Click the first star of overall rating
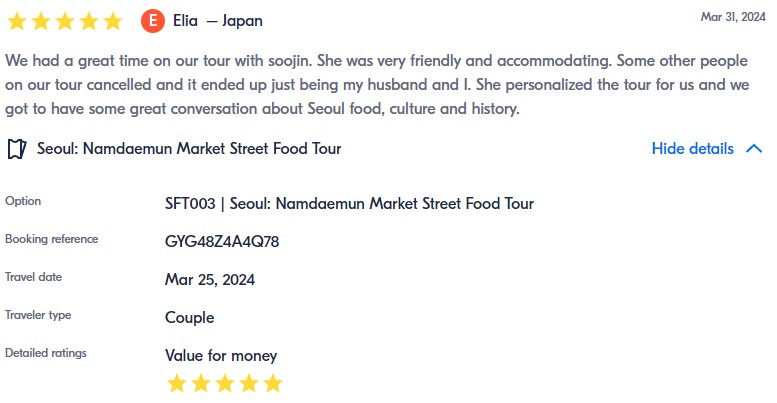 [x=17, y=20]
